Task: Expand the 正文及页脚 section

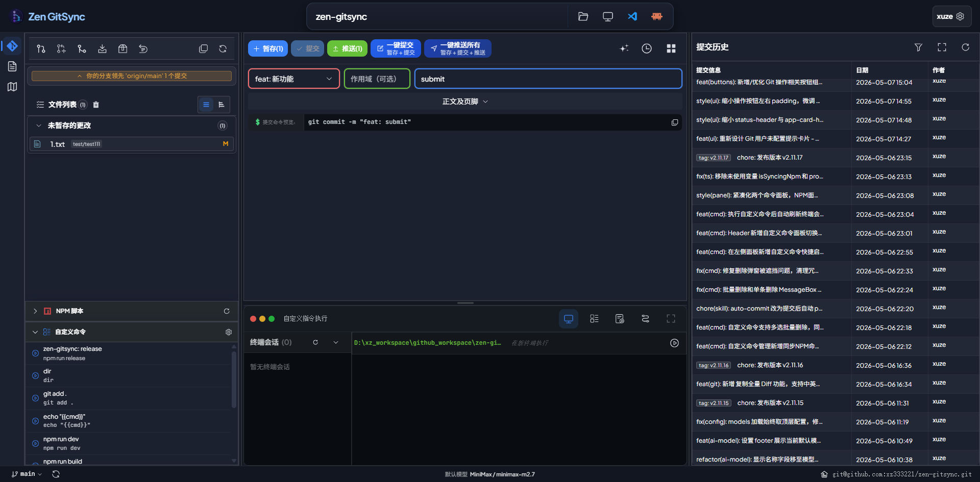Action: (x=465, y=102)
